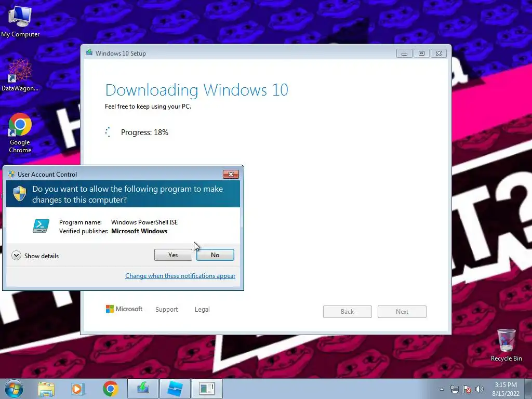Viewport: 532px width, 399px height.
Task: Select the document window taskbar button
Action: tap(207, 389)
